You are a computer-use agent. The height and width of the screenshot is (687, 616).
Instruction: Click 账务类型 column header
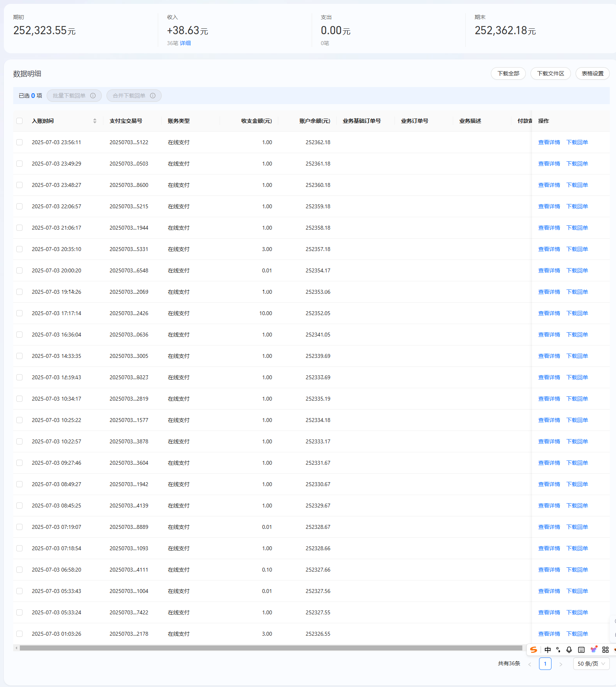coord(179,121)
